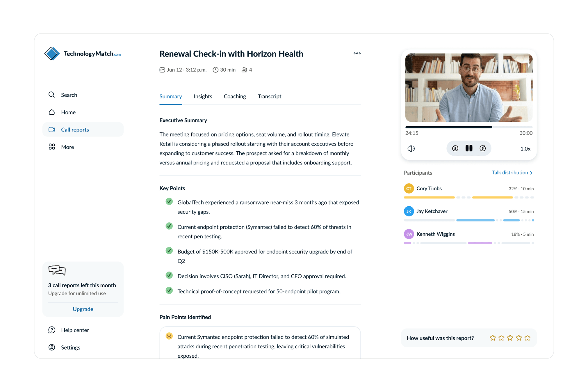Rate the report three stars
The image size is (588, 392).
click(510, 338)
